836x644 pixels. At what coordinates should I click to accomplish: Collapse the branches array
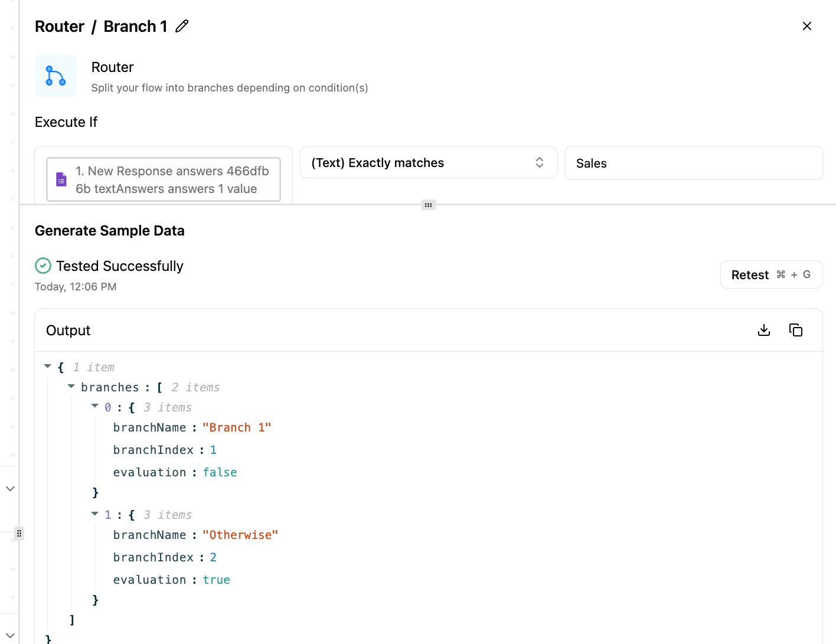[71, 387]
